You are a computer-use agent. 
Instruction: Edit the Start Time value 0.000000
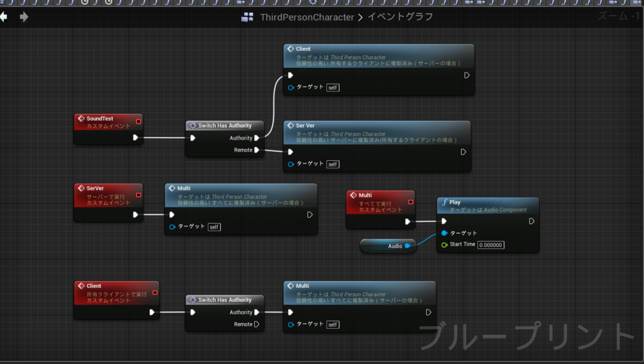click(491, 245)
